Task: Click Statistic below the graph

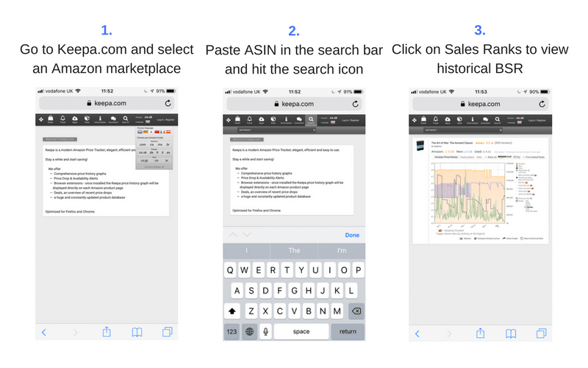Action: pos(465,238)
